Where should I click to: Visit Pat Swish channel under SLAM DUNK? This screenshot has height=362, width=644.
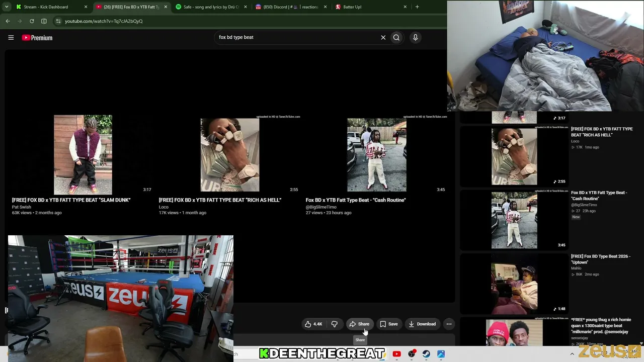22,207
